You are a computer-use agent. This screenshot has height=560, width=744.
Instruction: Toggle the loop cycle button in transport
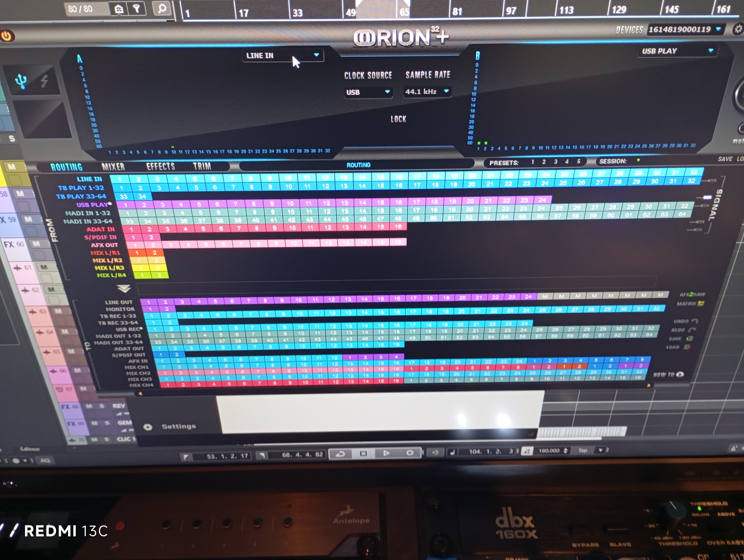[340, 454]
